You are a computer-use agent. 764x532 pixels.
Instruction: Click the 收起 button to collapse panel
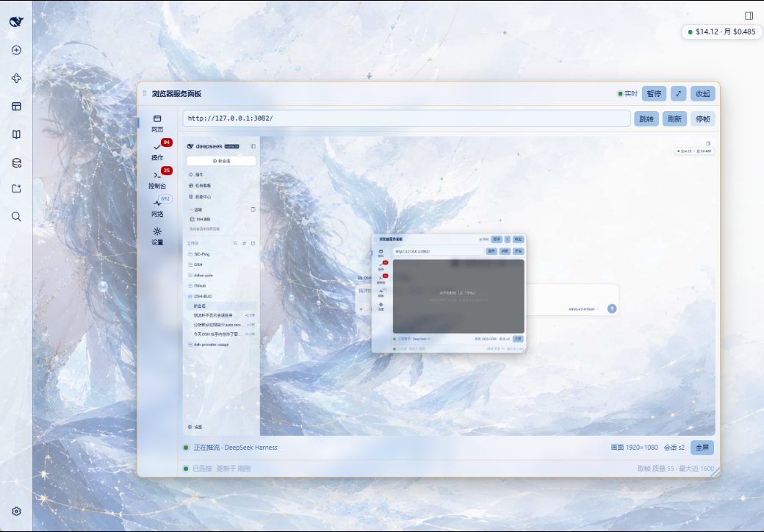point(702,93)
